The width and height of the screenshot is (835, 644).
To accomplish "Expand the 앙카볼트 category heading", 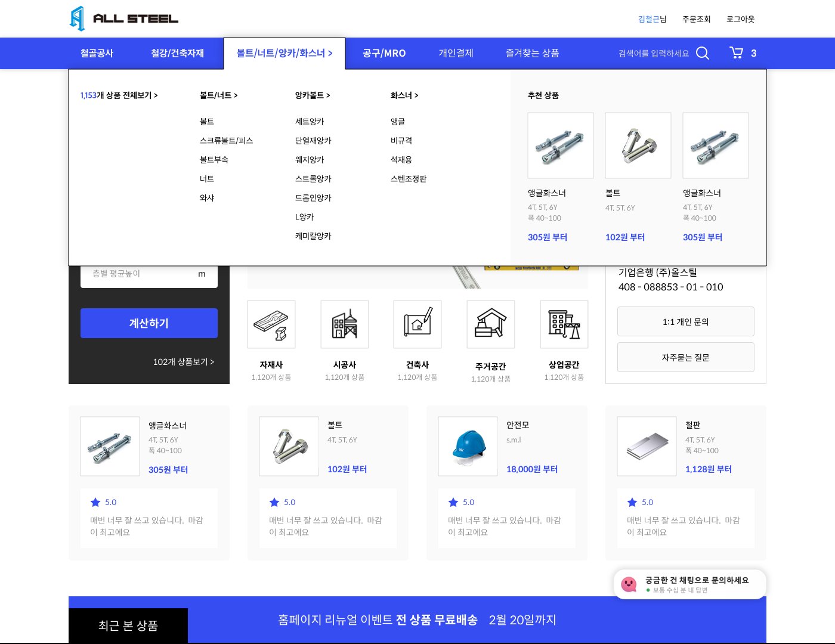I will [x=313, y=95].
